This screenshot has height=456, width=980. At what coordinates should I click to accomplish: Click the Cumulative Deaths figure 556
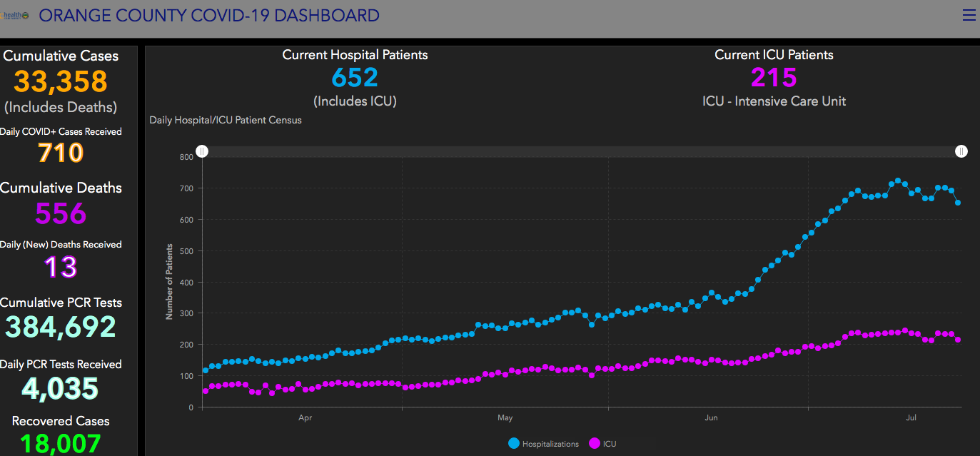tap(61, 214)
